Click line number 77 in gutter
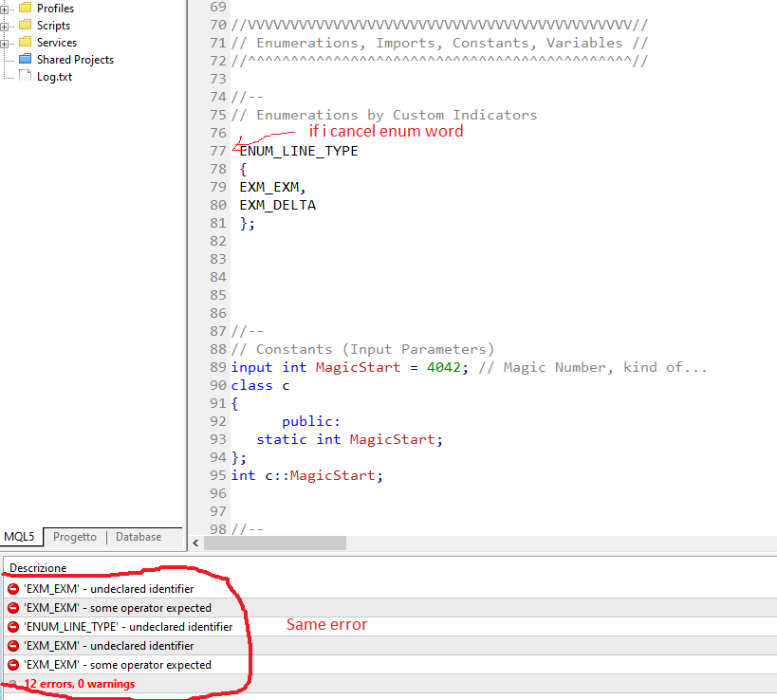The width and height of the screenshot is (777, 700). [218, 151]
